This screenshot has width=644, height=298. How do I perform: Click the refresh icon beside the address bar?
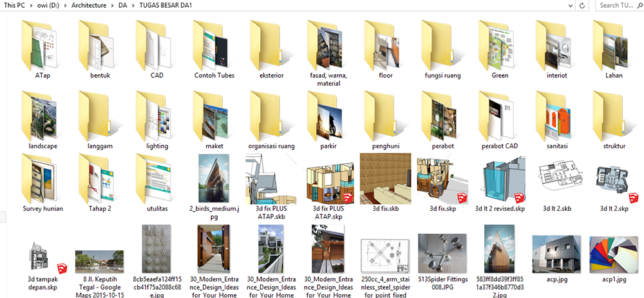[x=582, y=6]
